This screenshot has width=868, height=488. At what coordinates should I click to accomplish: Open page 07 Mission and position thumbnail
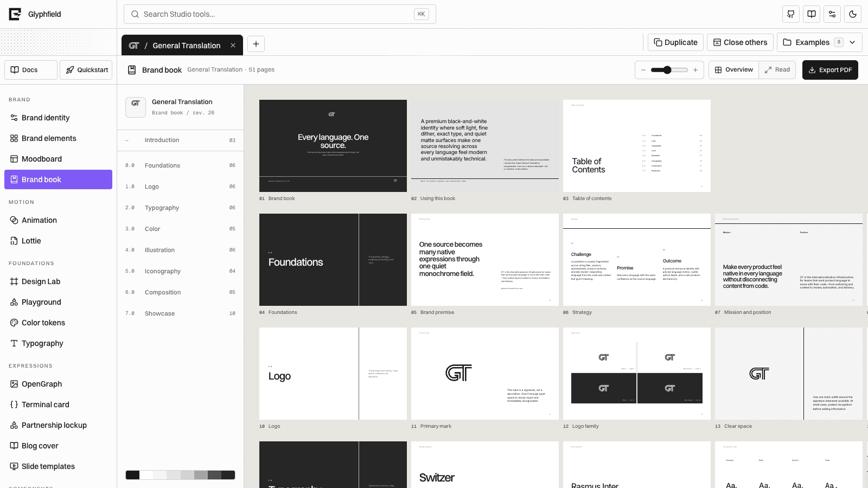(789, 260)
